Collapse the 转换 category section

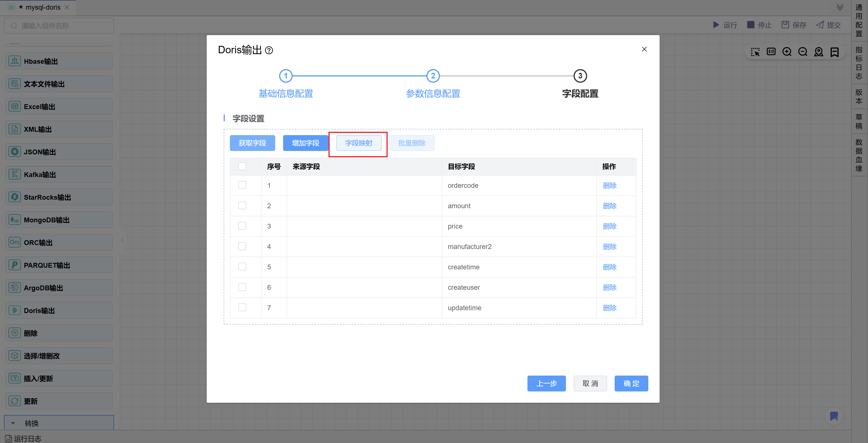click(x=13, y=423)
